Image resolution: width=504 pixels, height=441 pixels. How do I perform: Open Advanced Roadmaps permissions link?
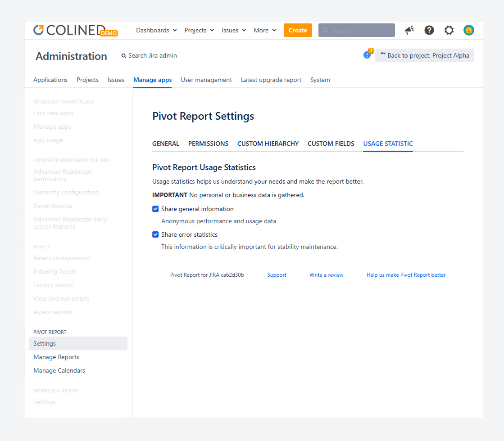coord(63,175)
